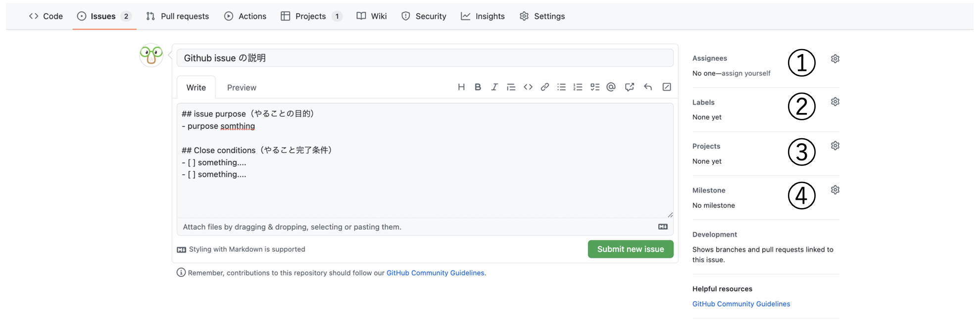Insert a code snippet with code icon

tap(528, 87)
